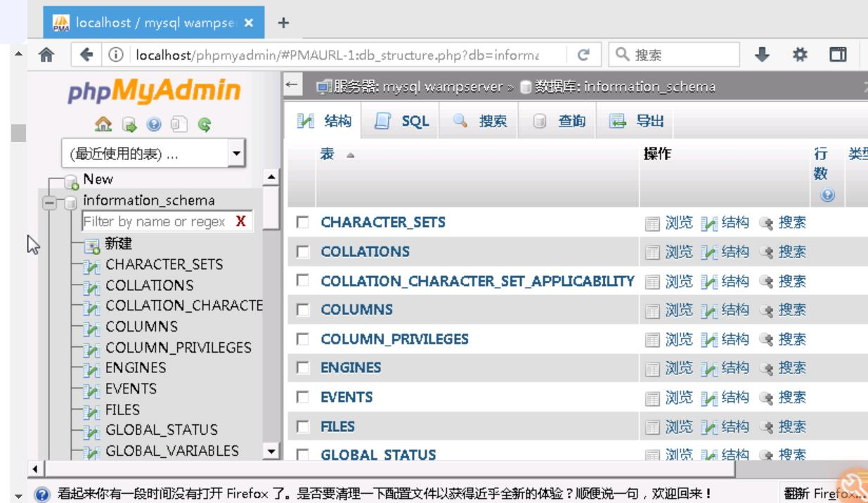Click browse icon for CHARACTER_SETS row

[652, 223]
